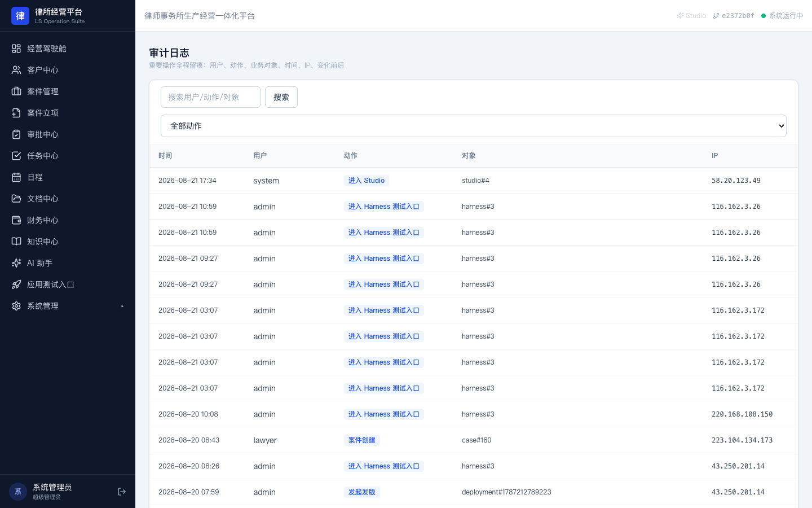Click the lawyer user cell
The image size is (812, 508).
tap(265, 440)
